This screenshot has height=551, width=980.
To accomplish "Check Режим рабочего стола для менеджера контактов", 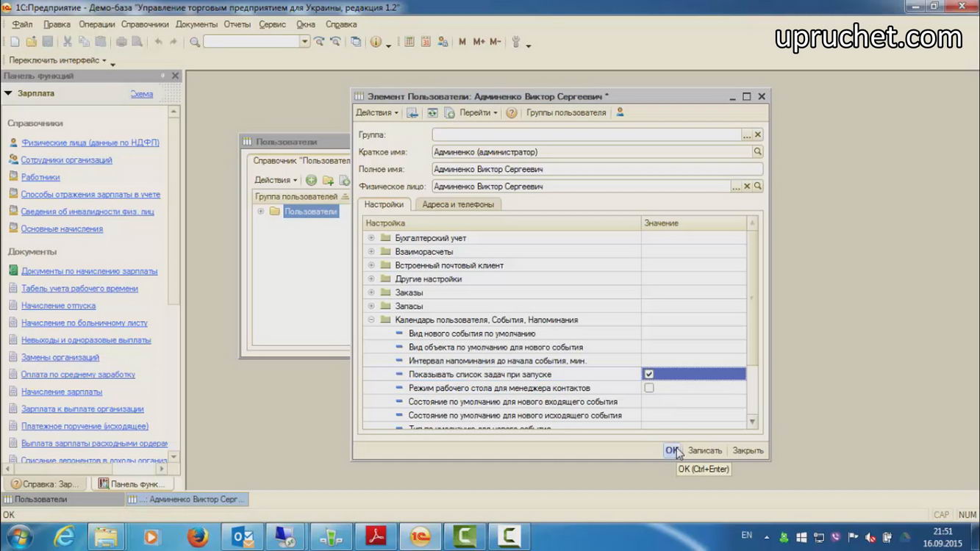I will click(x=649, y=388).
